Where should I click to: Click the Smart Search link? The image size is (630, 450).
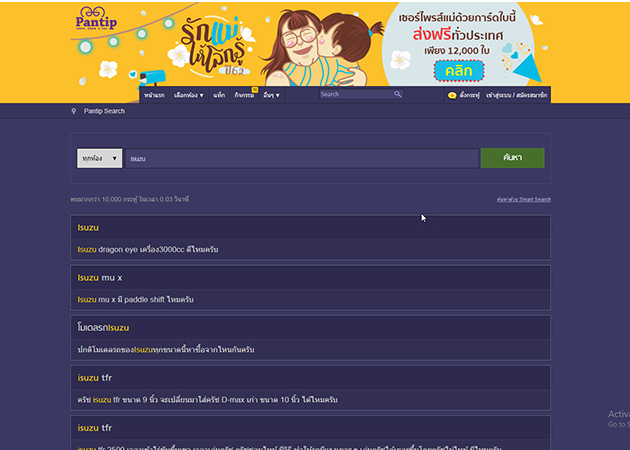click(x=523, y=199)
